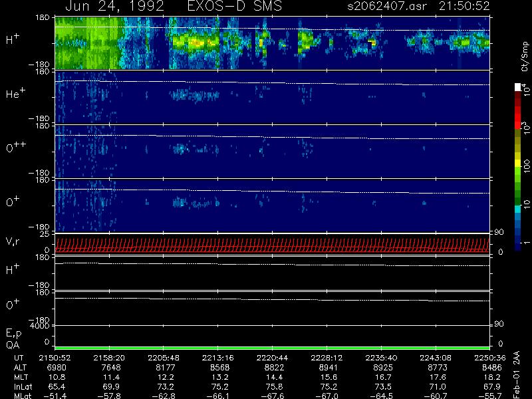Click InLat value '73.5'
The height and width of the screenshot is (399, 532).
pos(383,386)
